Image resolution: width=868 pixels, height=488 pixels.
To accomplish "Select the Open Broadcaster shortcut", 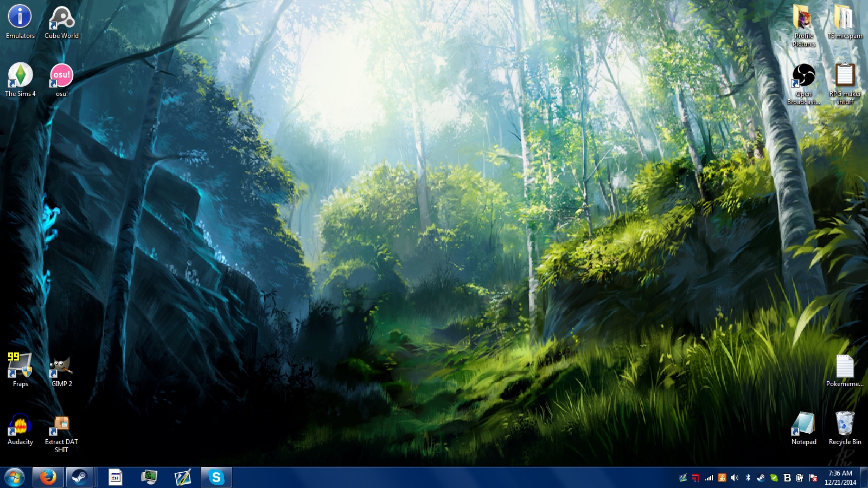I will click(x=803, y=84).
